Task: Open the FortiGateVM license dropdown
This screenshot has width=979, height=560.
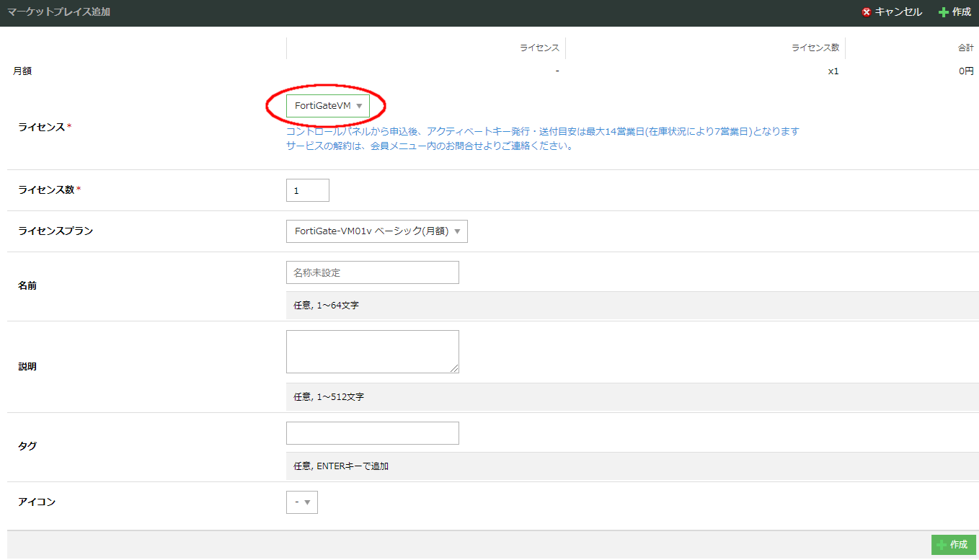Action: 328,106
